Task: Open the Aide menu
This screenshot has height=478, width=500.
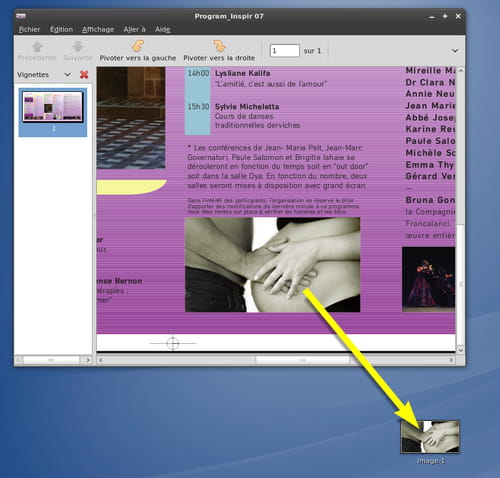Action: pos(163,29)
